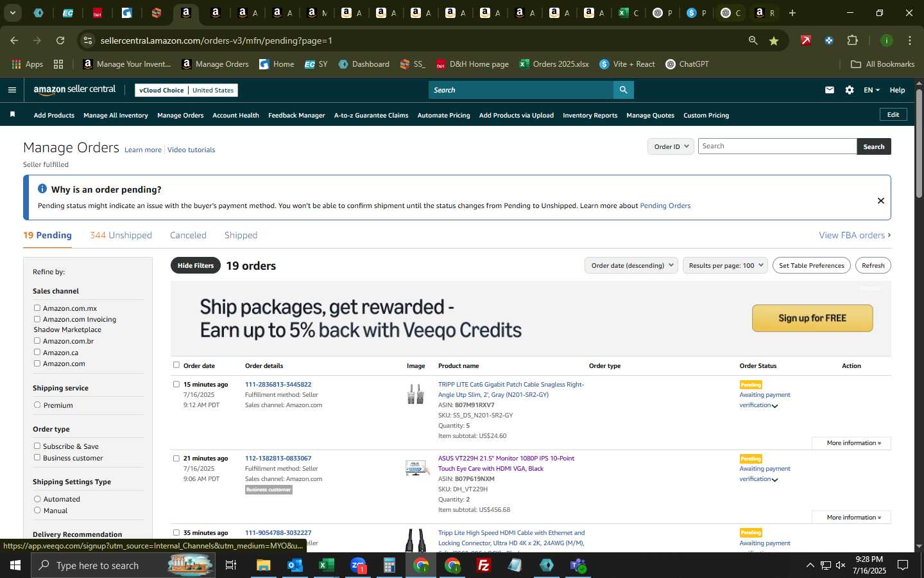Screen dimensions: 924x578
Task: Dismiss the pending order info banner
Action: pyautogui.click(x=881, y=200)
